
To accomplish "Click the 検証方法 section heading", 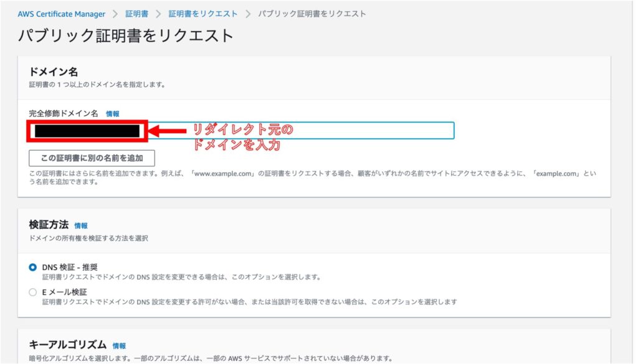I will coord(49,225).
